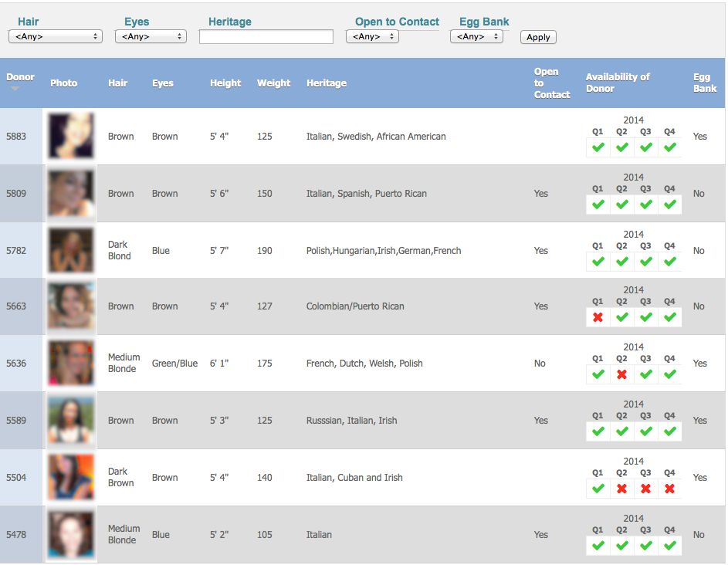
Task: Sort table by Weight column header
Action: click(x=274, y=83)
